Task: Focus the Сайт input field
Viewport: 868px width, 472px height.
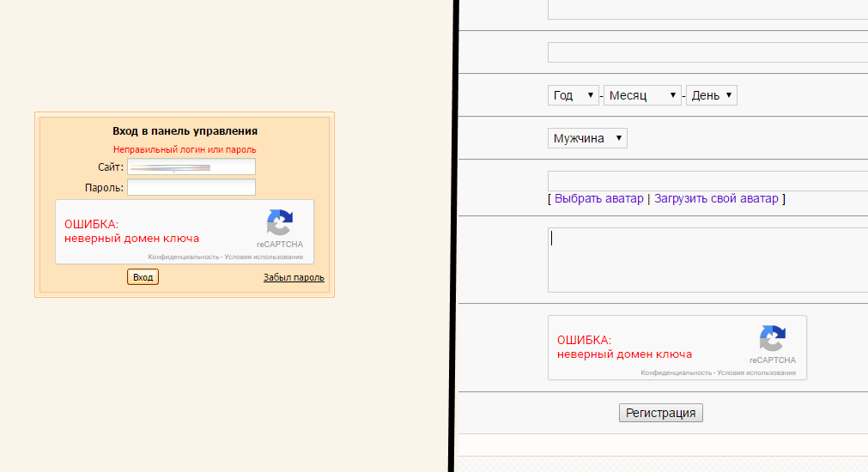Action: pyautogui.click(x=191, y=166)
